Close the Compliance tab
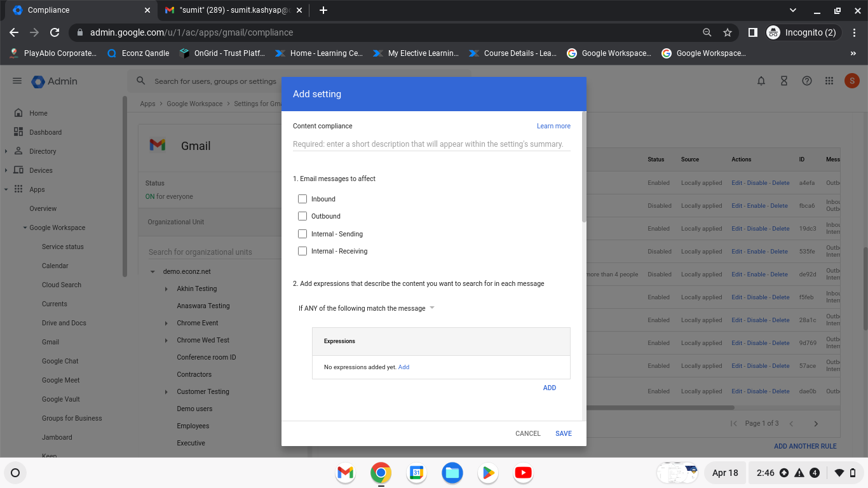Image resolution: width=868 pixels, height=488 pixels. click(147, 10)
